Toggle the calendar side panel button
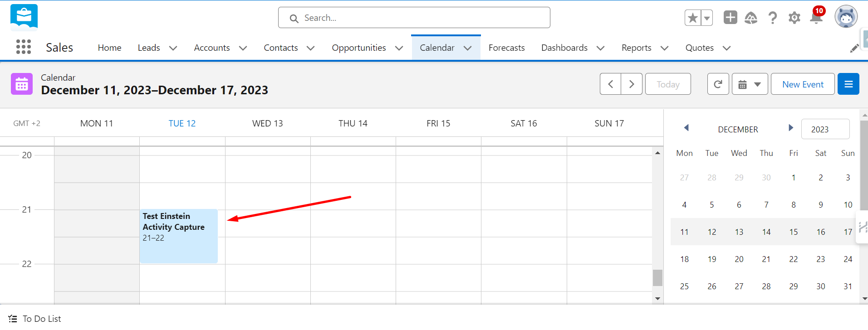The image size is (868, 330). point(848,84)
